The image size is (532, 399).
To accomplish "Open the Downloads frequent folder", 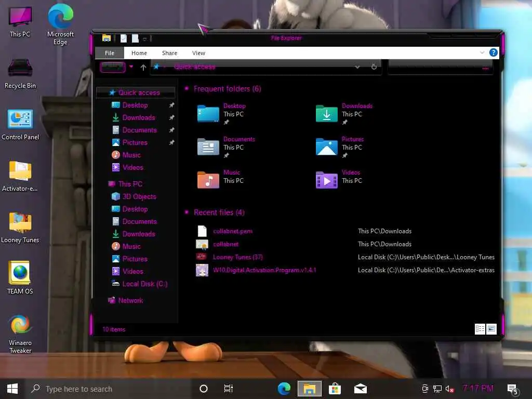I will coord(344,114).
